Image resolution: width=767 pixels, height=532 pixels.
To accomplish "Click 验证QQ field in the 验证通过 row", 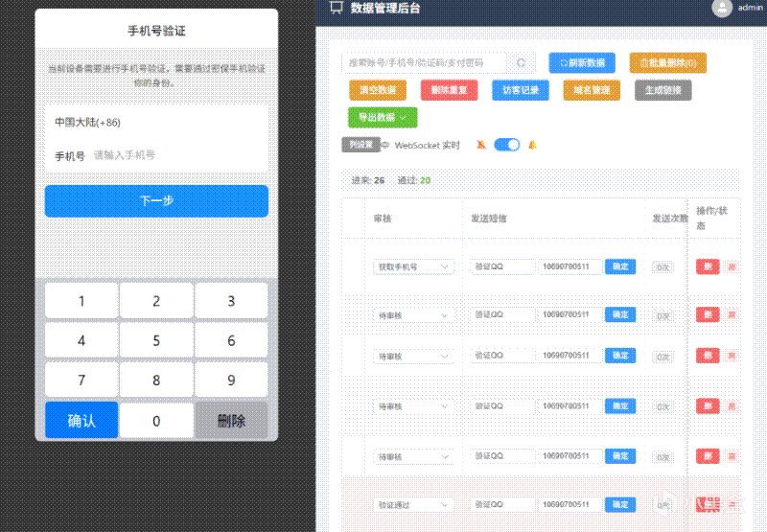I will click(x=502, y=504).
